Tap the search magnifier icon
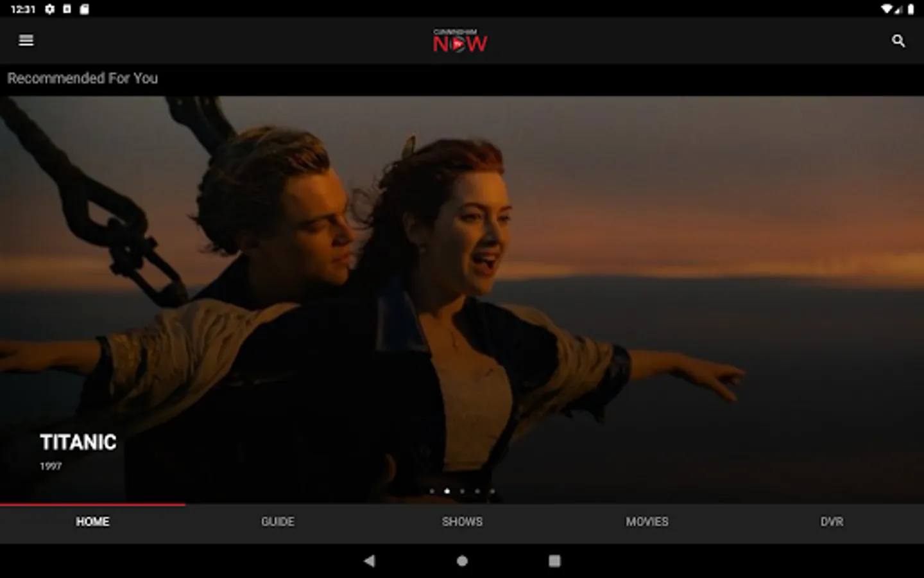Image resolution: width=924 pixels, height=578 pixels. click(898, 41)
